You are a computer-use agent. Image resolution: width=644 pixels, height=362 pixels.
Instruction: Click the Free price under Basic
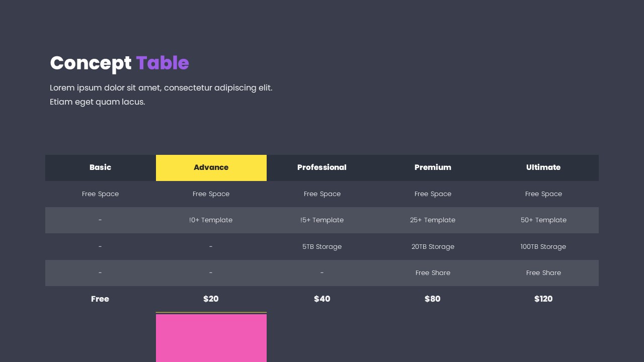click(100, 299)
